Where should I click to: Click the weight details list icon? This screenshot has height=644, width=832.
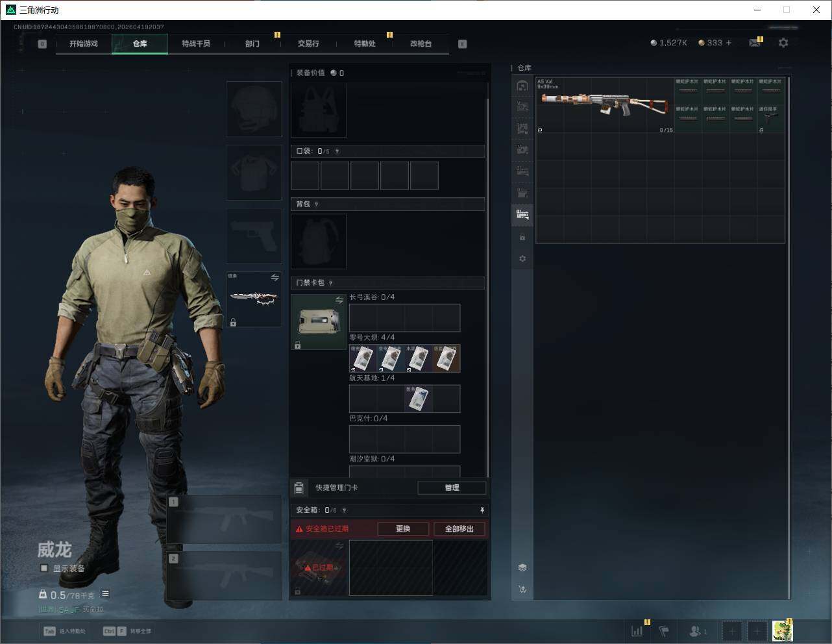click(105, 594)
